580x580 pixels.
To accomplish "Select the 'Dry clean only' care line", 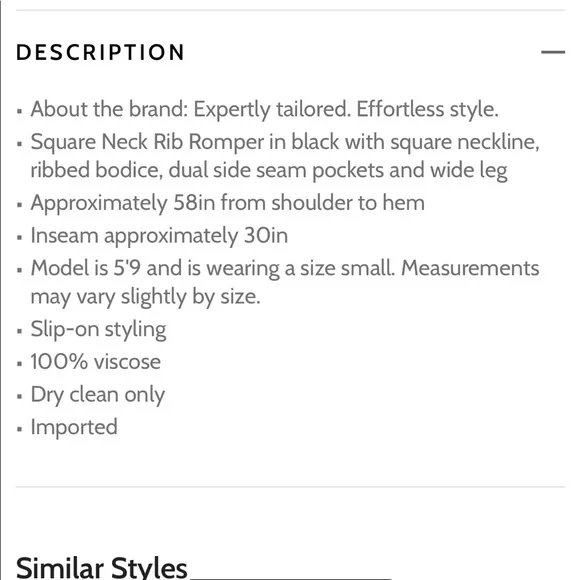I will point(98,395).
